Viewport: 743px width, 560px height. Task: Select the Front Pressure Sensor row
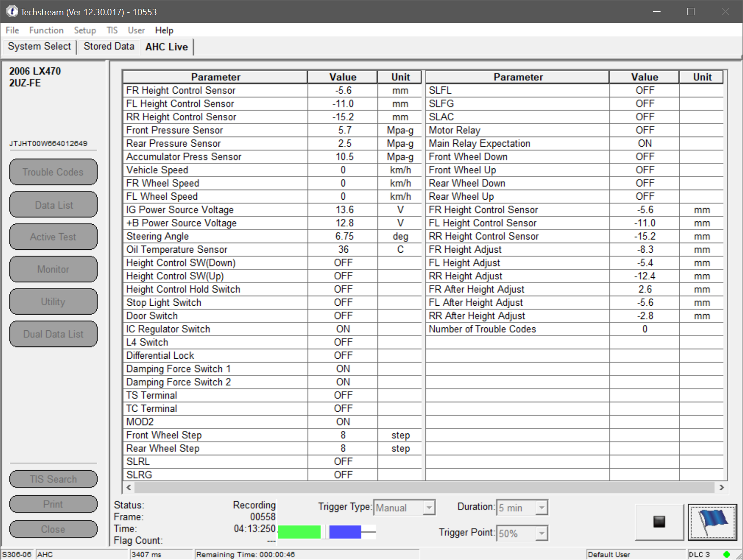[x=272, y=130]
